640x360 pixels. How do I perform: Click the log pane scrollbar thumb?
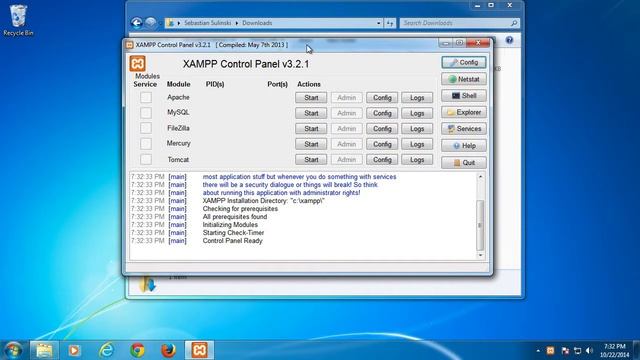click(480, 225)
